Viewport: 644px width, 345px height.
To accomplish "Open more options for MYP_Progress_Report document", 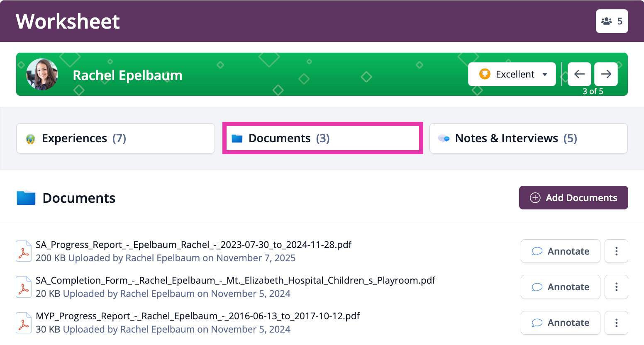I will click(616, 323).
